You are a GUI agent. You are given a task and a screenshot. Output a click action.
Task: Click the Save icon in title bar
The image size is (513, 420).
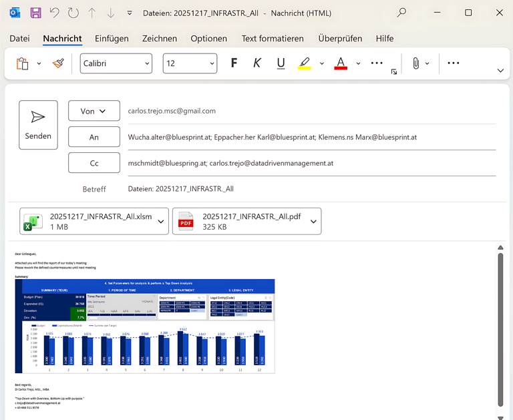[35, 13]
